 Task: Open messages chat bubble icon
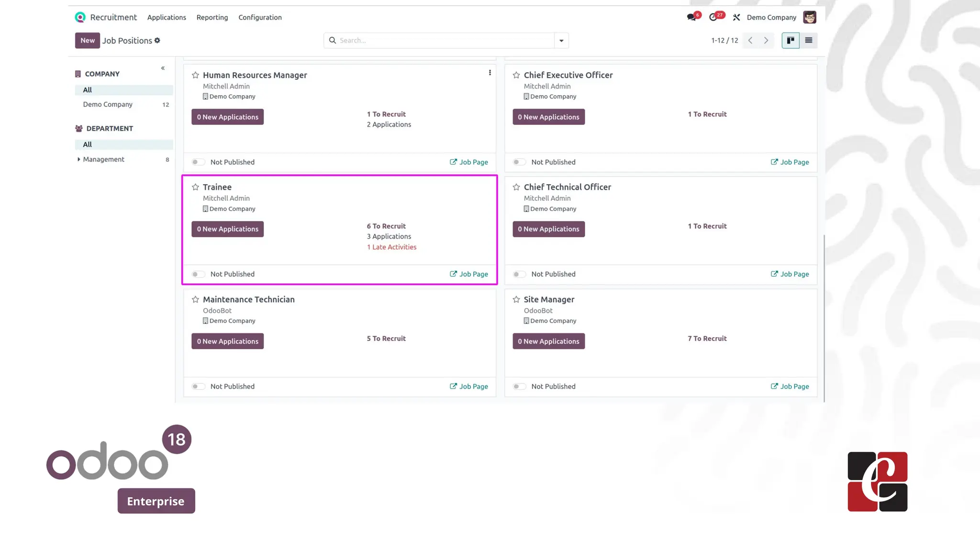[x=691, y=17]
